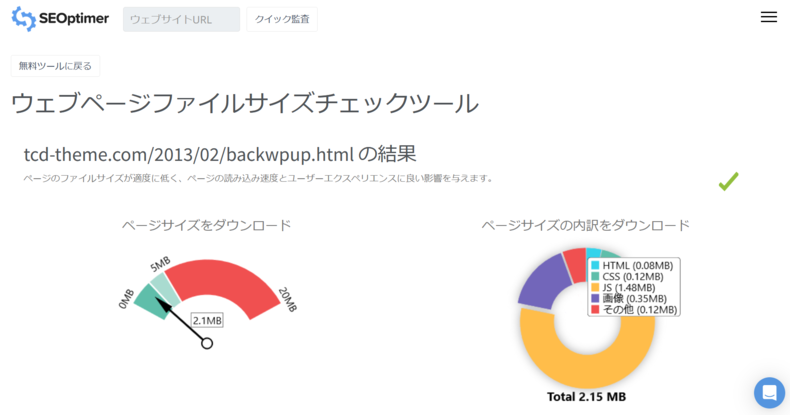Click the green checkmark result icon
The height and width of the screenshot is (415, 790).
pyautogui.click(x=729, y=181)
